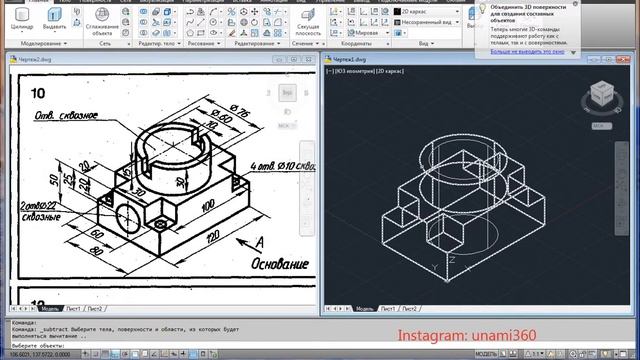Select Модель tab in Чертеж1.dwg
The image size is (640, 360).
(364, 309)
